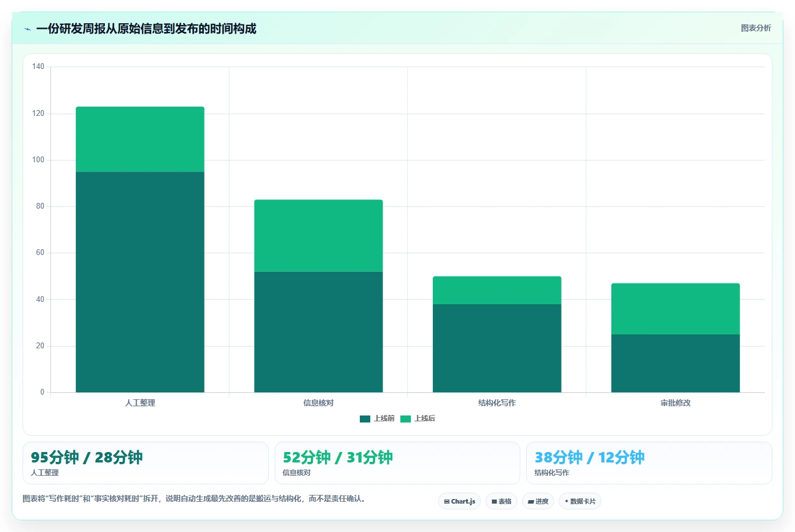Click the Chart.js tag chip
The height and width of the screenshot is (532, 795).
tap(460, 501)
